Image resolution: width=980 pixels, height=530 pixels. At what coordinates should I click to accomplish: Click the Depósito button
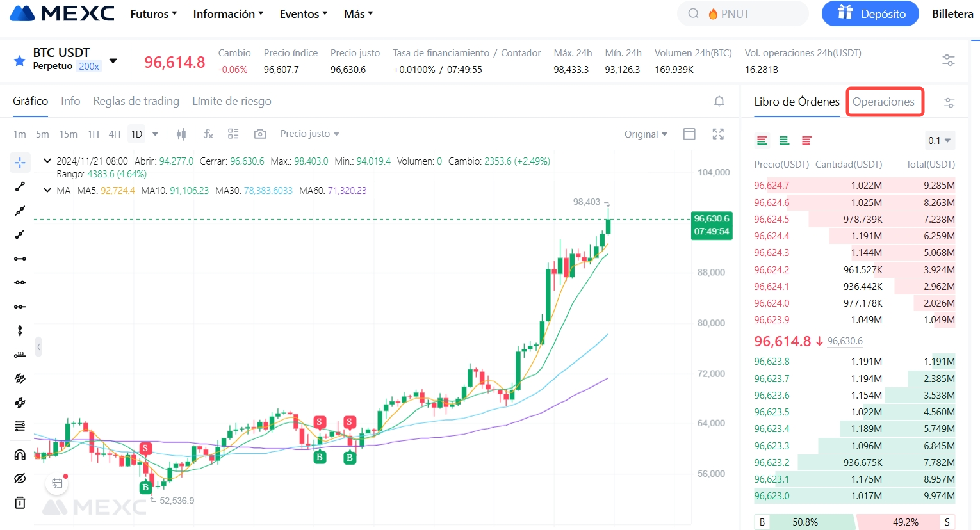tap(870, 13)
